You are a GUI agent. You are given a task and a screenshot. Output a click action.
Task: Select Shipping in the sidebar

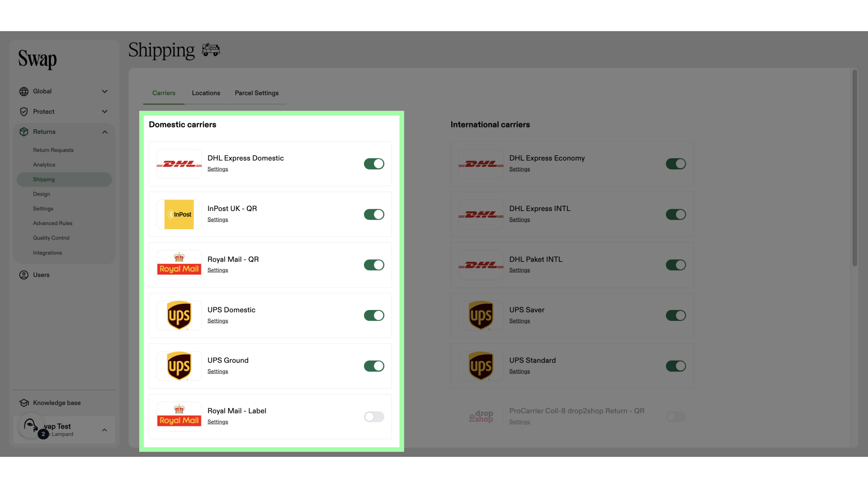64,179
